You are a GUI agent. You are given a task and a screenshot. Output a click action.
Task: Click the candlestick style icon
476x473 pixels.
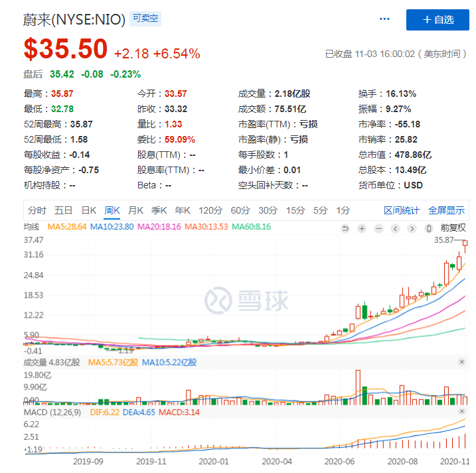[429, 228]
